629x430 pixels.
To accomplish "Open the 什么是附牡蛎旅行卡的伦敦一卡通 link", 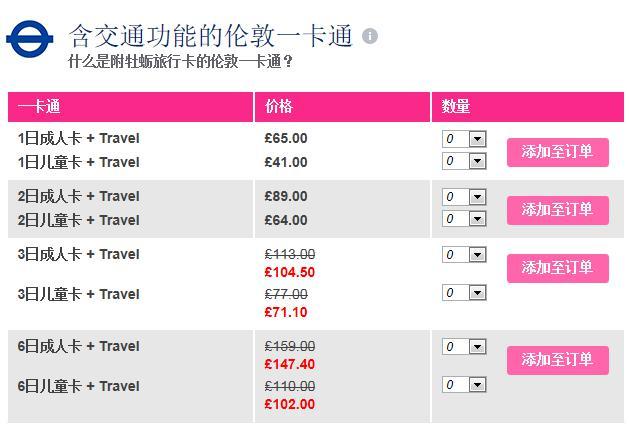I will [x=181, y=62].
